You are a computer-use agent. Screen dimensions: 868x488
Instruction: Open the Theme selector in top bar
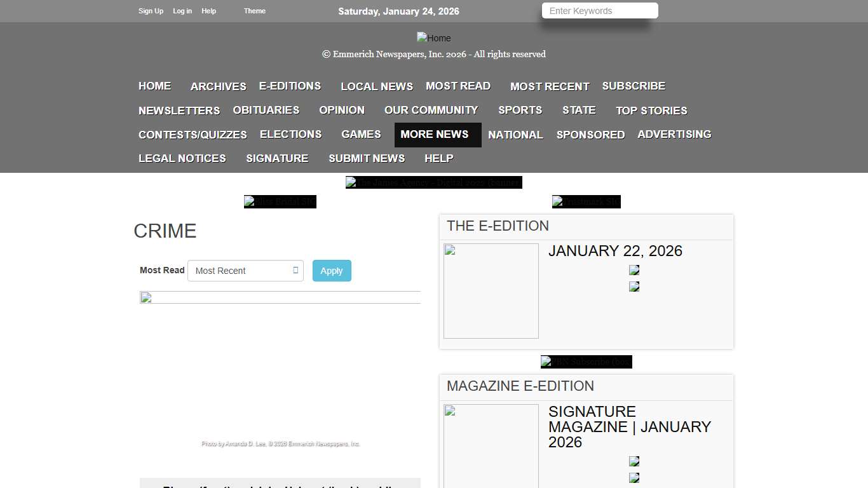(254, 11)
